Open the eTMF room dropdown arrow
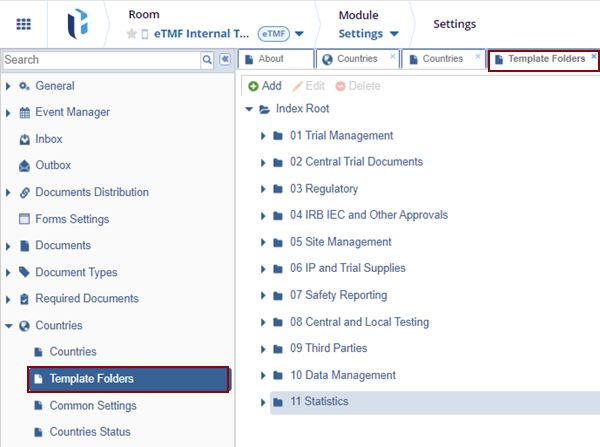Screen dimensions: 600x447 [299, 34]
